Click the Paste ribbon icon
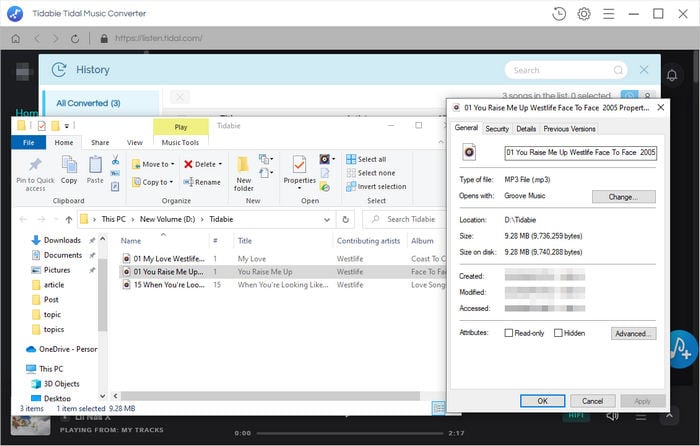The width and height of the screenshot is (700, 446). click(x=95, y=170)
